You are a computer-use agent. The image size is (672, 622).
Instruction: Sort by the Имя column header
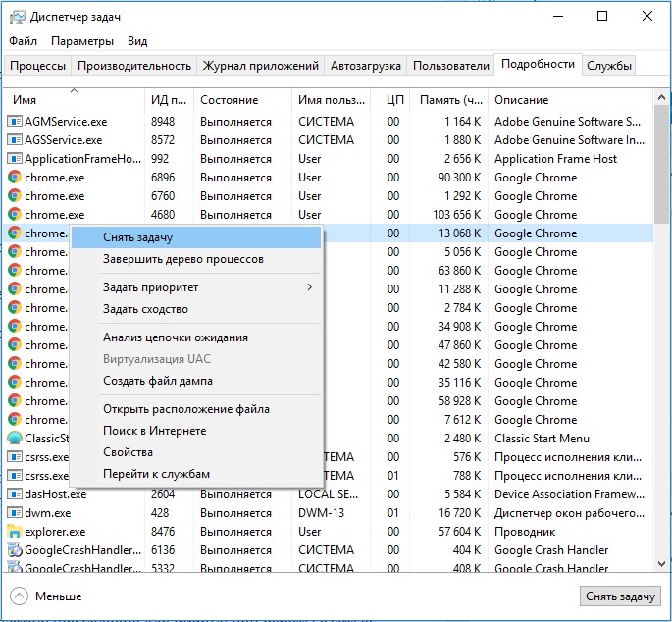click(74, 100)
